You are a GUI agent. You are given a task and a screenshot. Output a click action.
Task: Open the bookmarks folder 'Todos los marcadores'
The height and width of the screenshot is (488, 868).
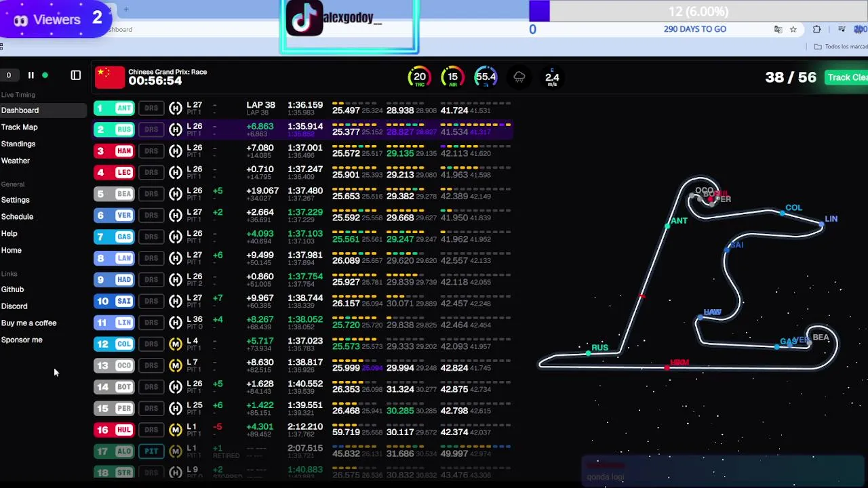(x=841, y=46)
